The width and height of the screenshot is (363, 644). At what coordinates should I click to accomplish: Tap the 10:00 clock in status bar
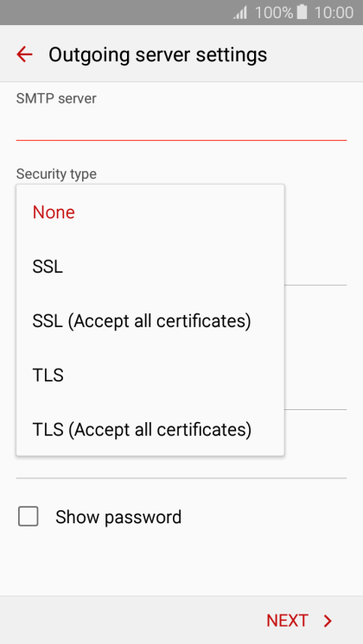coord(334,12)
